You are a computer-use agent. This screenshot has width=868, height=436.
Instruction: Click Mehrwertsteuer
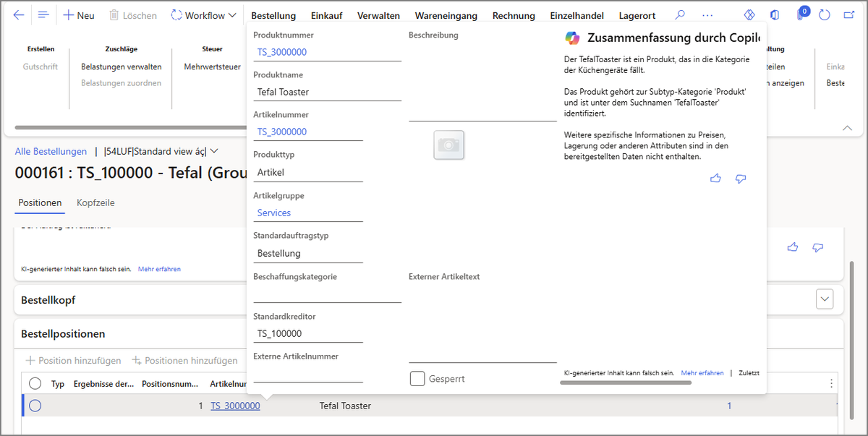212,67
